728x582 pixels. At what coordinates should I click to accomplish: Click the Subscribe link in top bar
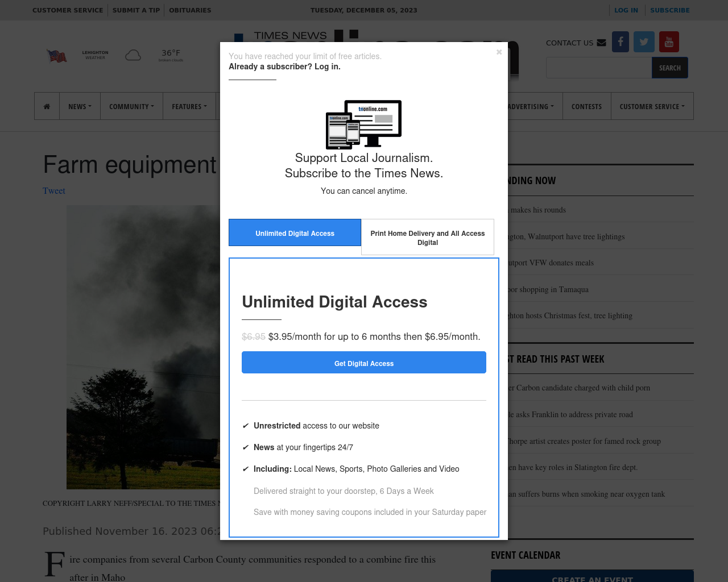[670, 10]
